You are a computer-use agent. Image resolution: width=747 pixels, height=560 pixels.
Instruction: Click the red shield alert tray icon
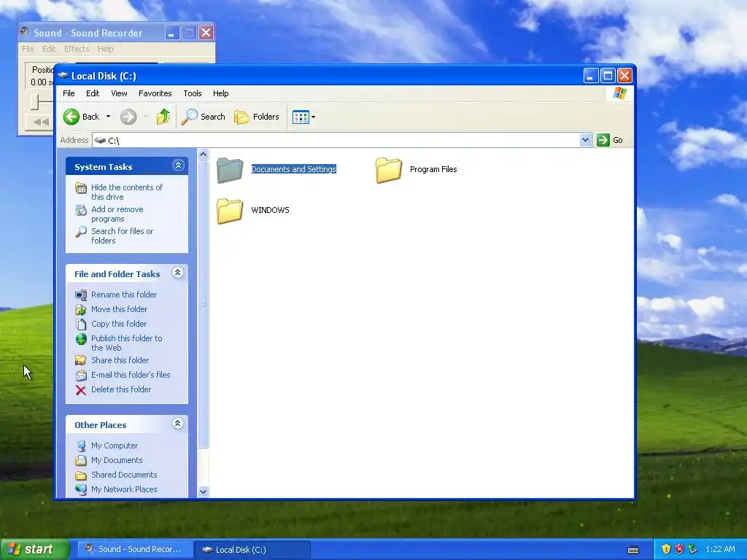[679, 549]
